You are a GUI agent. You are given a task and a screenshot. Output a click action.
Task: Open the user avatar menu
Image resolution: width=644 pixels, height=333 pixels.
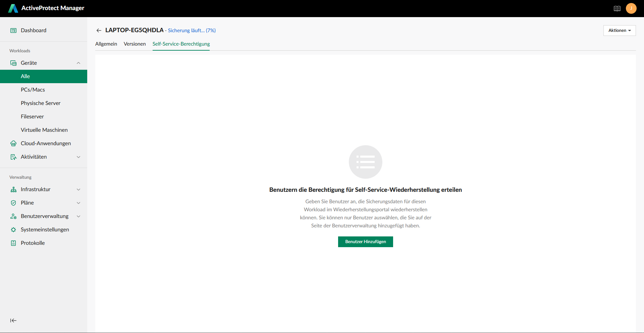point(631,8)
